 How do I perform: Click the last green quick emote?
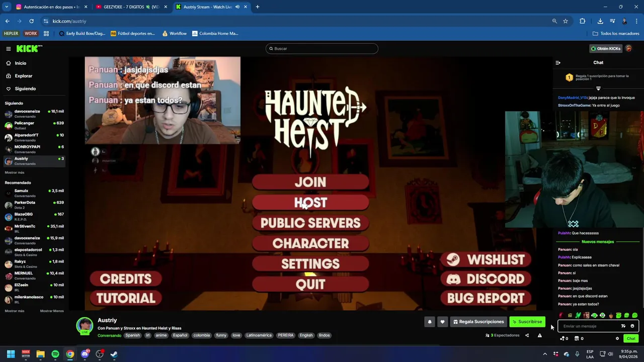click(x=634, y=315)
